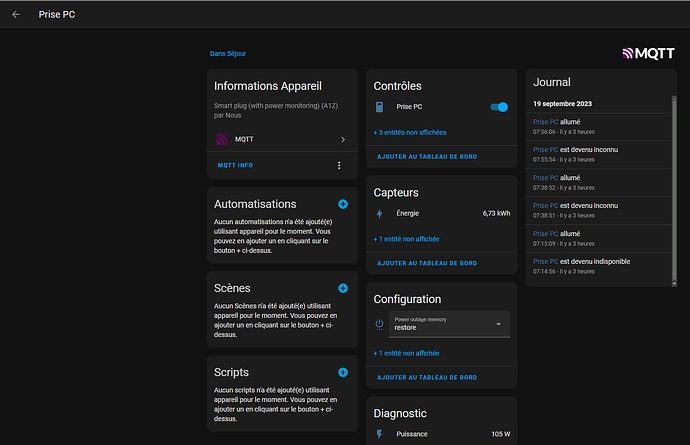Click the MQTT label in device info row

point(244,140)
